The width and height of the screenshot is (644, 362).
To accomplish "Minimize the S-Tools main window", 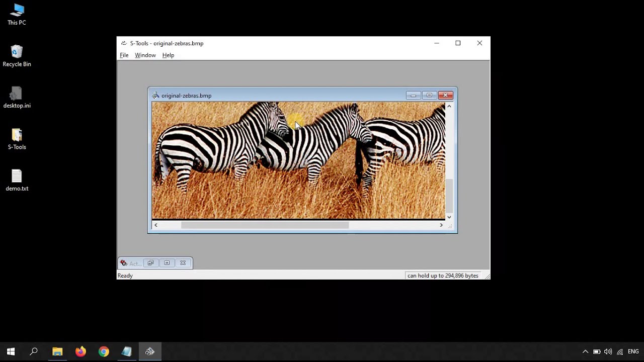I will (x=437, y=43).
